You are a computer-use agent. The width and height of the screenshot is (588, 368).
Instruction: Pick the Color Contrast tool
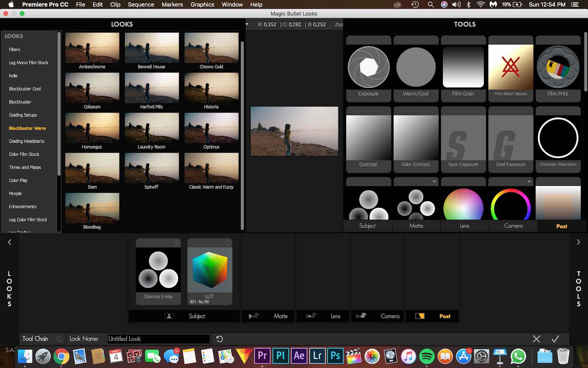[x=416, y=139]
